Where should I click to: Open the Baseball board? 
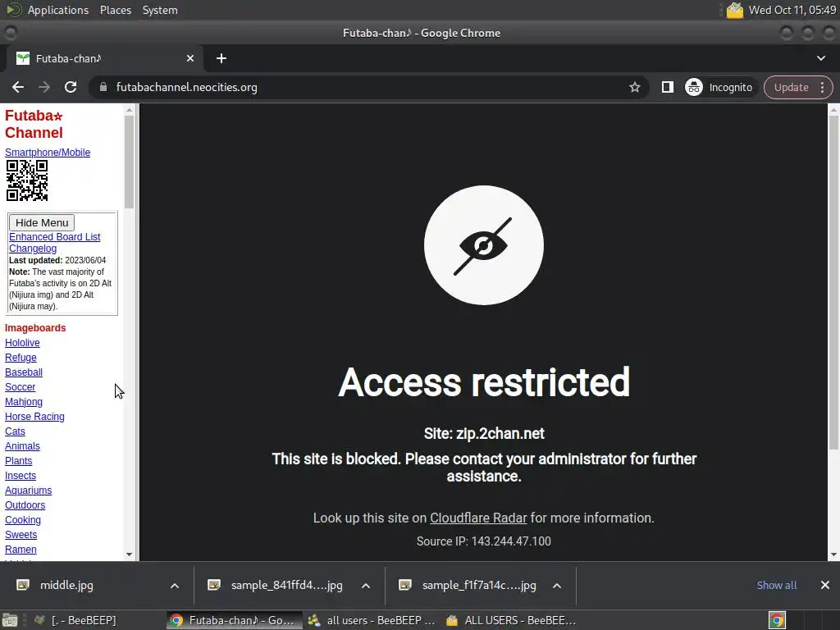click(24, 372)
